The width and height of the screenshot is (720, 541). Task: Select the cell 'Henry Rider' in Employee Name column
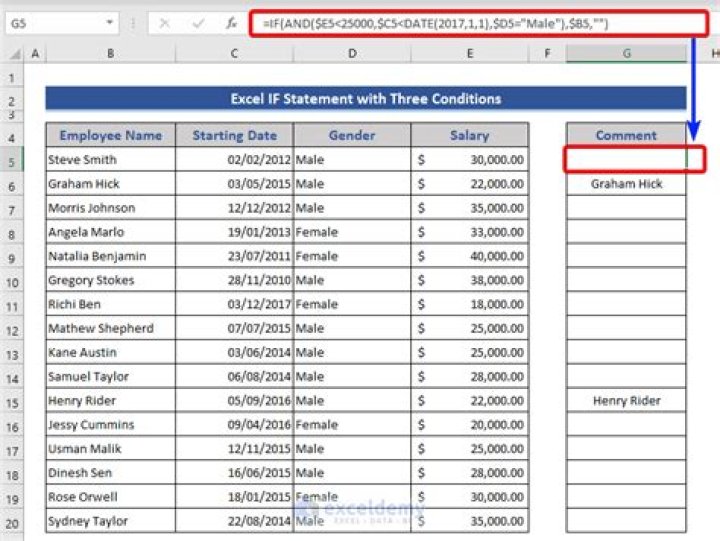[x=111, y=400]
